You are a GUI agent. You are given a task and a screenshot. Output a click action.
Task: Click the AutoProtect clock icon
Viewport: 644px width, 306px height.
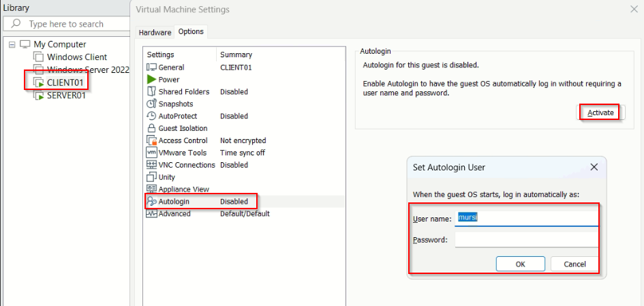point(151,117)
